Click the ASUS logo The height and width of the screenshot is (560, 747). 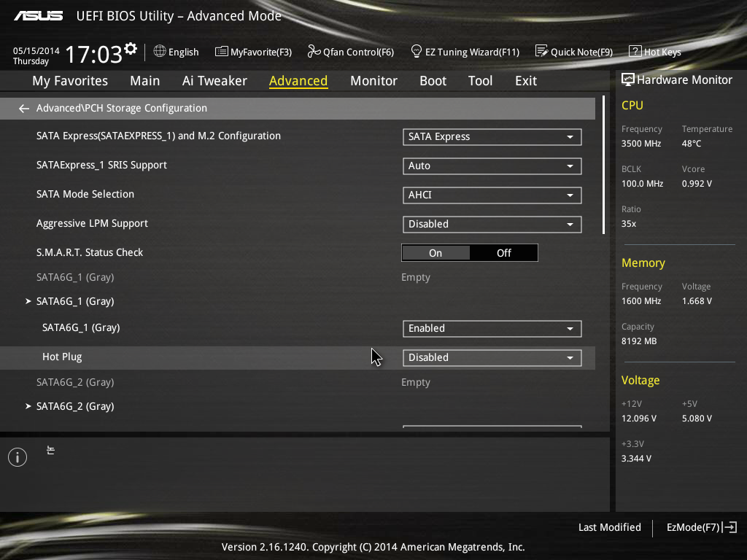tap(38, 16)
